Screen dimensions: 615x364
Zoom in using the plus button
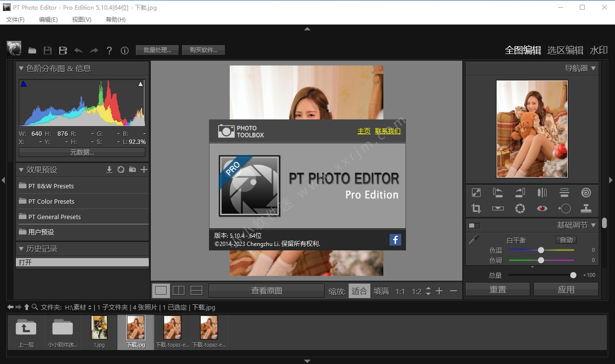439,291
